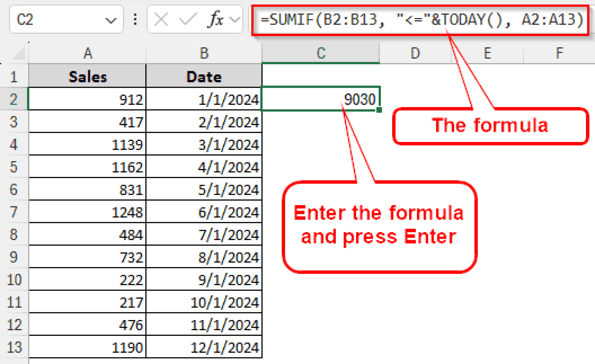Select column A header
The image size is (595, 364).
pos(87,53)
